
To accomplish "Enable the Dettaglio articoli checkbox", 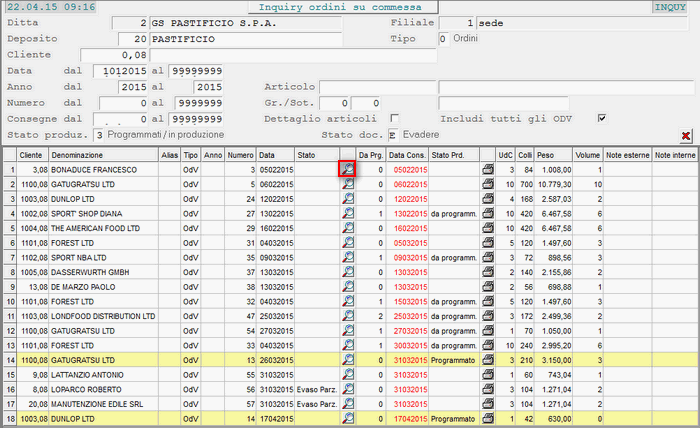I will pyautogui.click(x=394, y=118).
